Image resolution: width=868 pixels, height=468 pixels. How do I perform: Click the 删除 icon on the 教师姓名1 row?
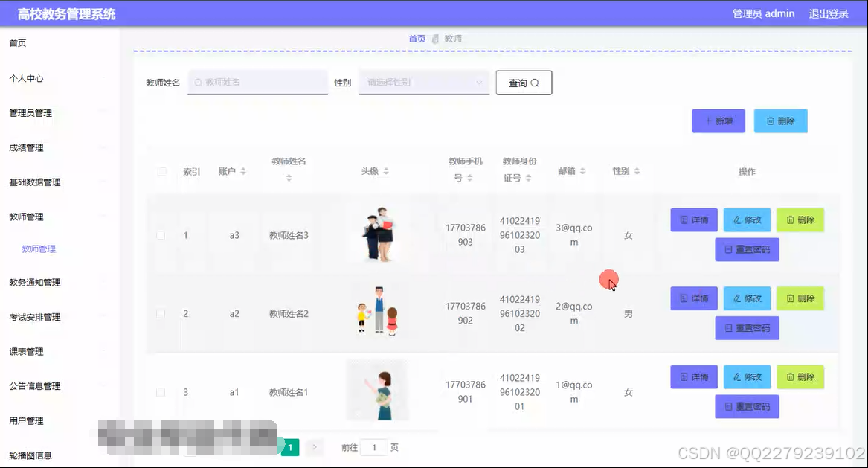(790, 376)
